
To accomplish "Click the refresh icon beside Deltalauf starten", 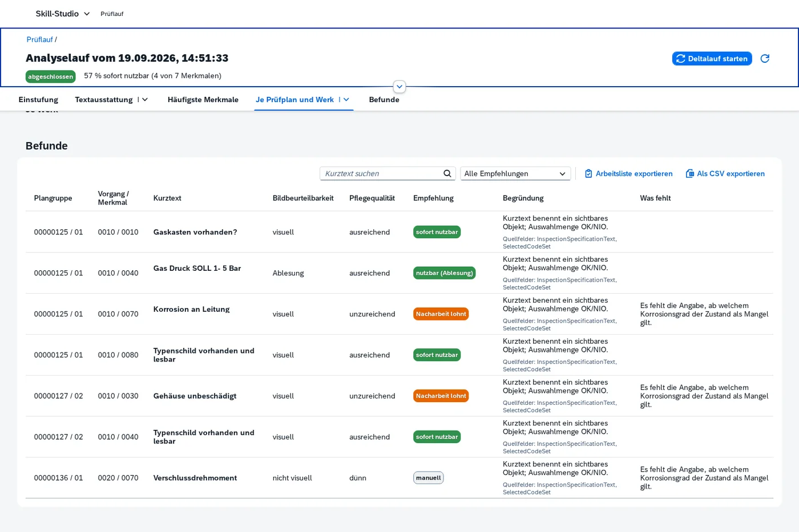I will [765, 58].
